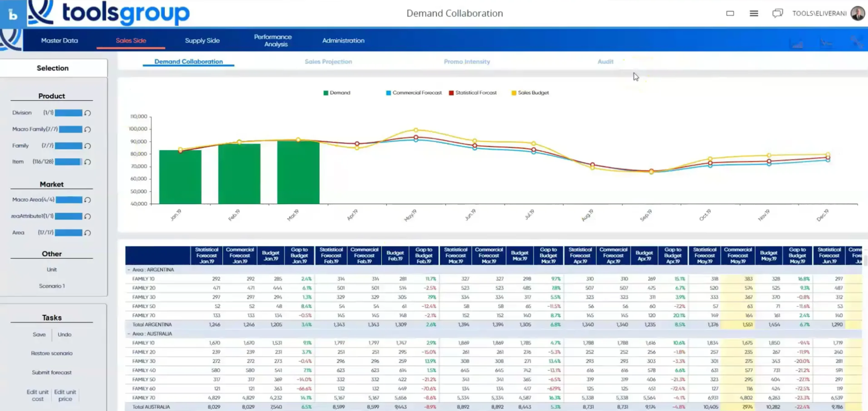Reset the Division filter with its refresh icon

click(x=87, y=113)
